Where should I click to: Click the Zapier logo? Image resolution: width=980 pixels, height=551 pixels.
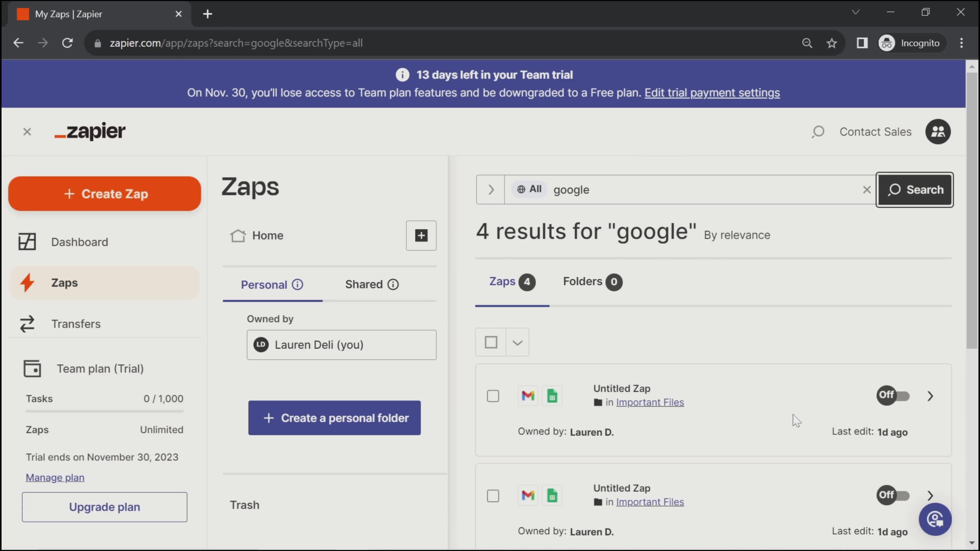point(90,132)
